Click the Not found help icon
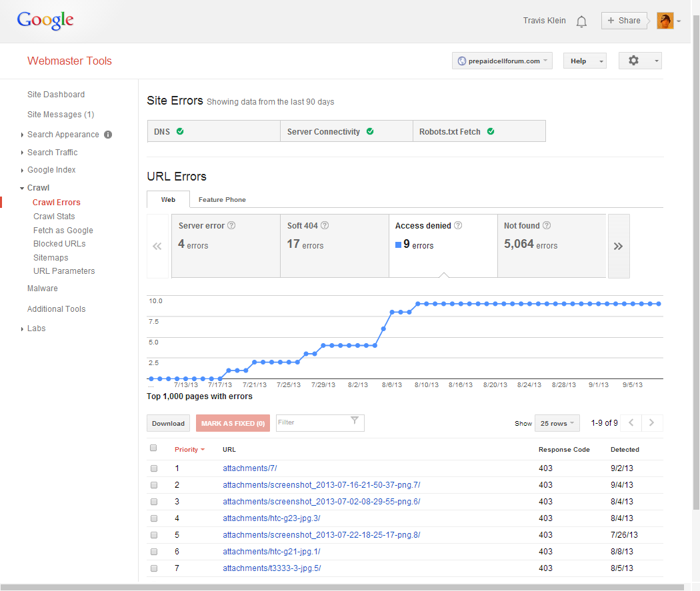 tap(547, 226)
